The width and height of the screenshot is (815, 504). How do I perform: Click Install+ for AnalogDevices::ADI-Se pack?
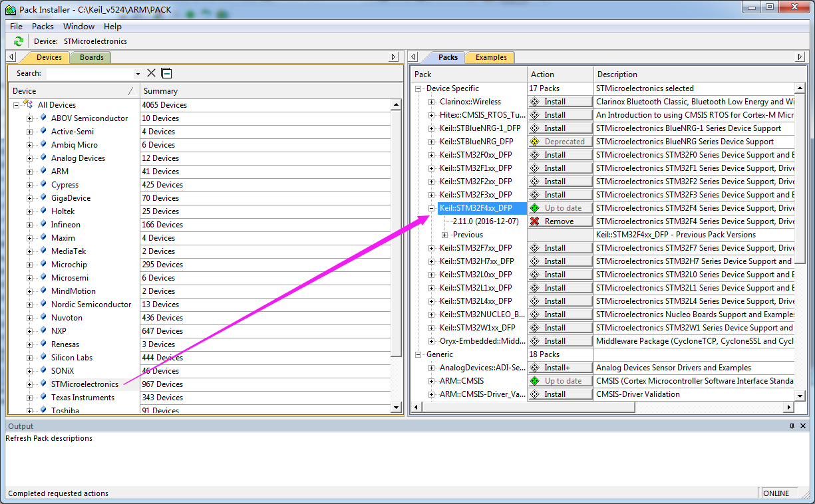click(560, 368)
